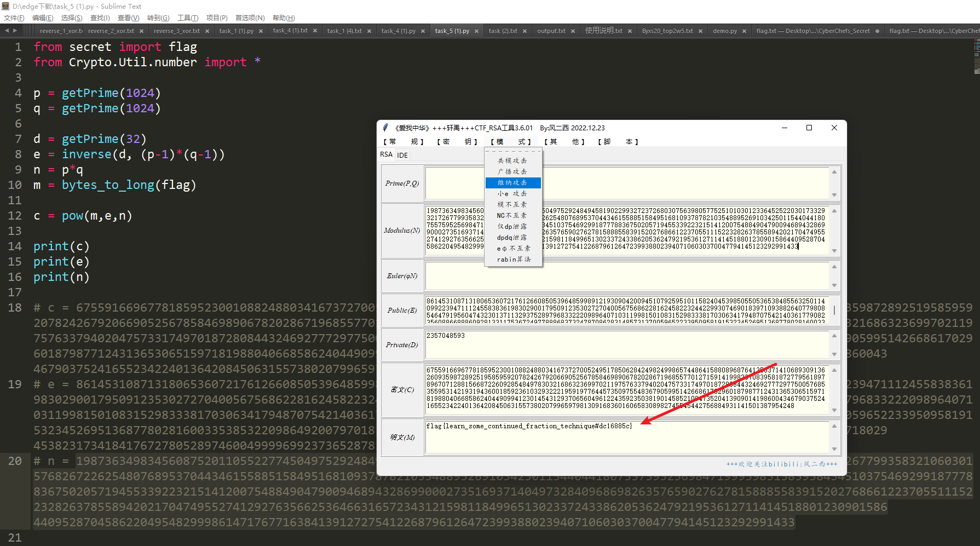Select eφ不互素 menu entry
Screen dimensions: 980x546
coord(513,248)
